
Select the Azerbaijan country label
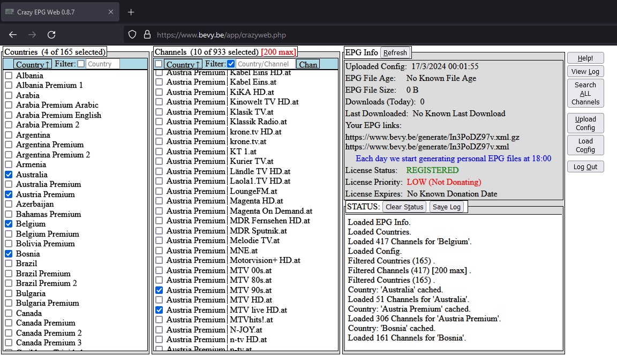pos(35,204)
